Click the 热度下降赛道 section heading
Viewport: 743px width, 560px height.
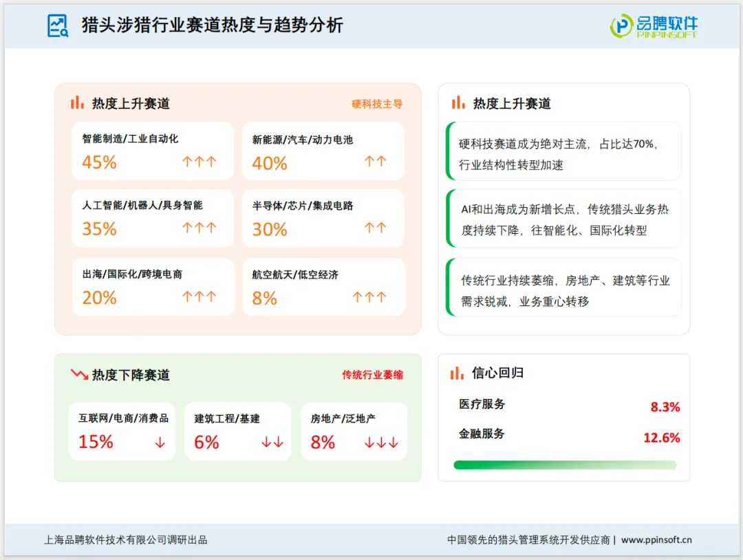[131, 375]
